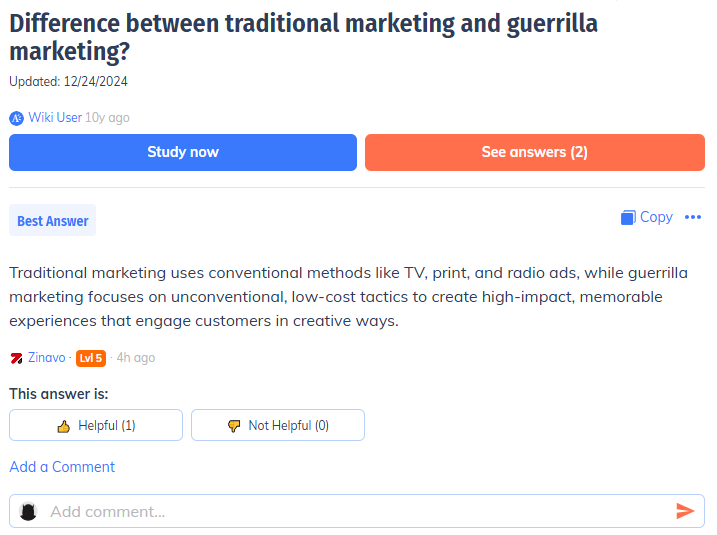Click the copy icon beside Copy
The image size is (717, 535).
pos(628,217)
